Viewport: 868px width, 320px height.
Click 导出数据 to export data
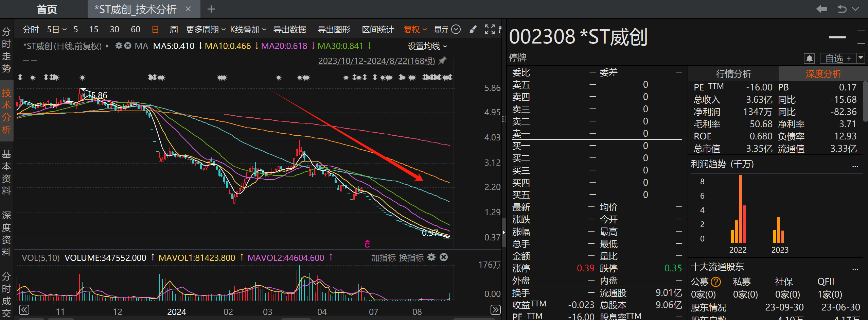pyautogui.click(x=290, y=30)
